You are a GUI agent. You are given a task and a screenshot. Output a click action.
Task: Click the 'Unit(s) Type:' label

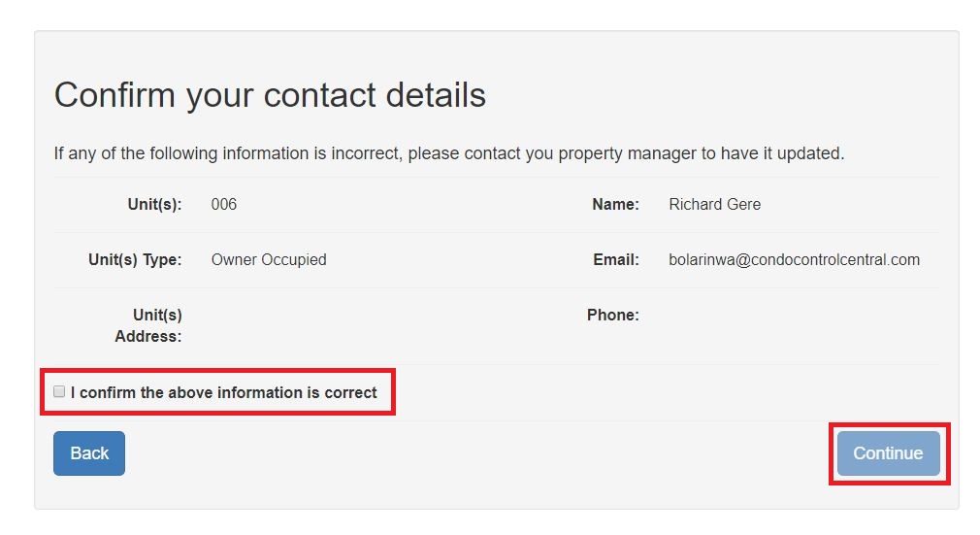[x=135, y=260]
